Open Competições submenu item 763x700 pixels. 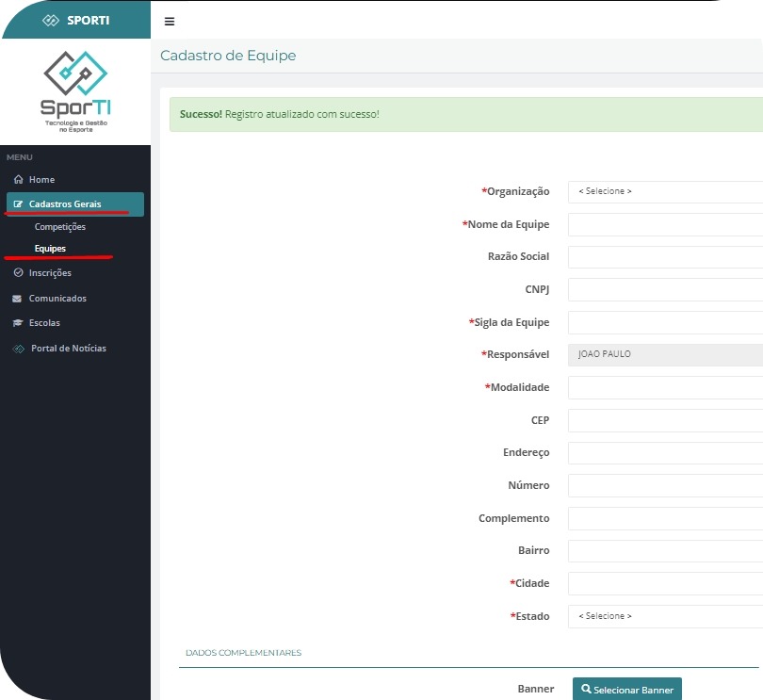[59, 227]
